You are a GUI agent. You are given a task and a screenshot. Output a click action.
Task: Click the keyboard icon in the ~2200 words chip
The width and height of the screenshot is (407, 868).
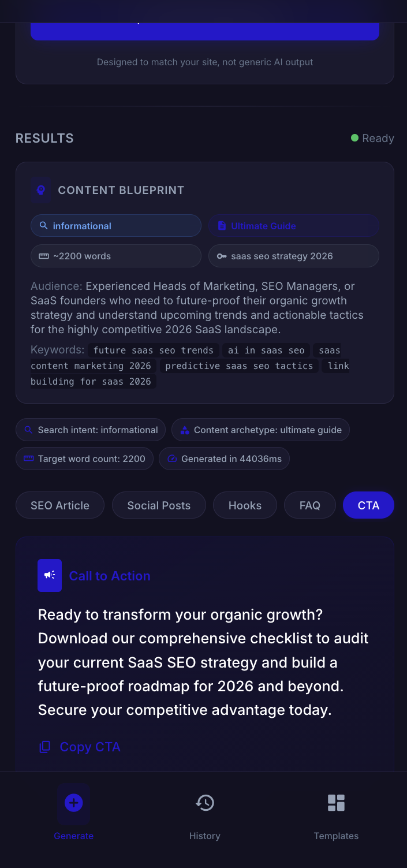44,256
